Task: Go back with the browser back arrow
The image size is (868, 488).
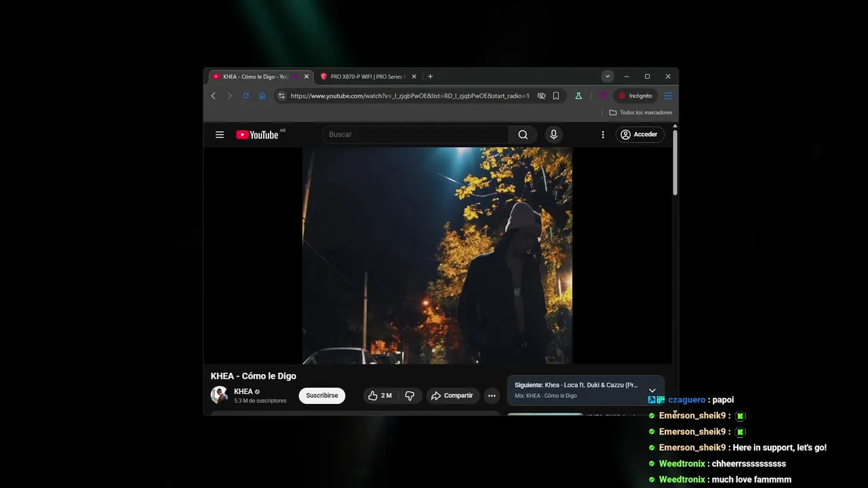Action: pyautogui.click(x=213, y=96)
